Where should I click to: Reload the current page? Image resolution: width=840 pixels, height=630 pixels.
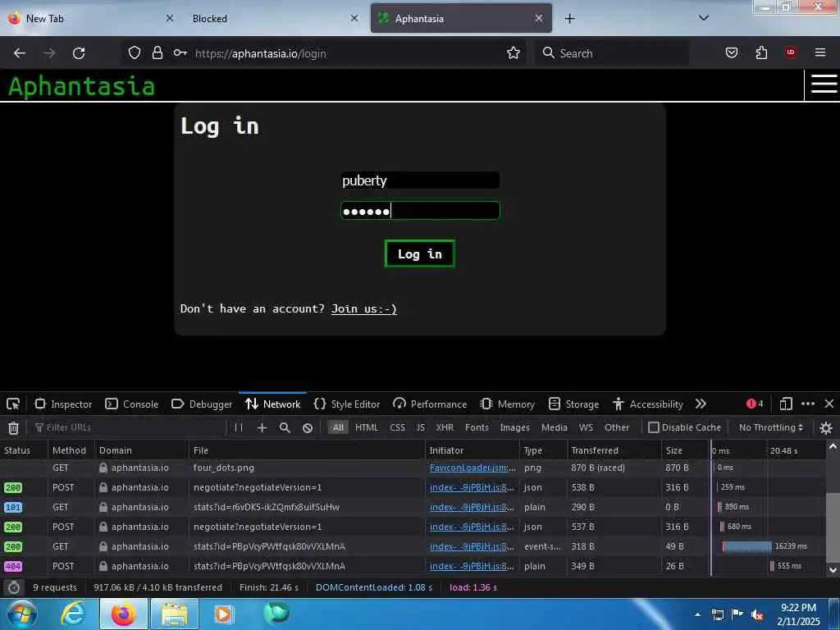pyautogui.click(x=79, y=53)
